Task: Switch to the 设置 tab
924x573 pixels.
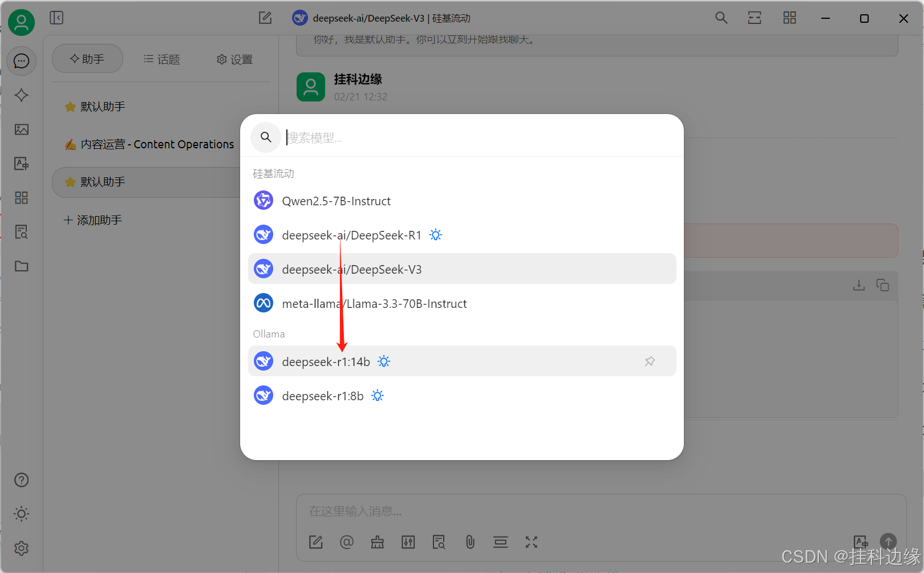Action: [x=234, y=59]
